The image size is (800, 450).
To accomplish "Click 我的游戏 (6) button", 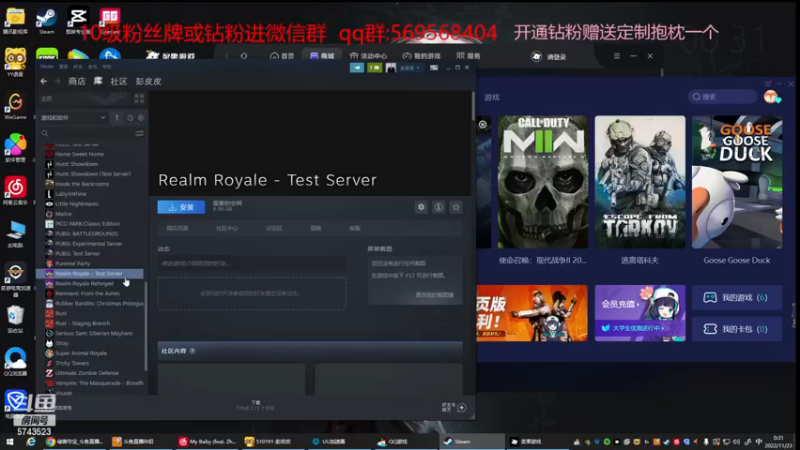I will (x=737, y=297).
